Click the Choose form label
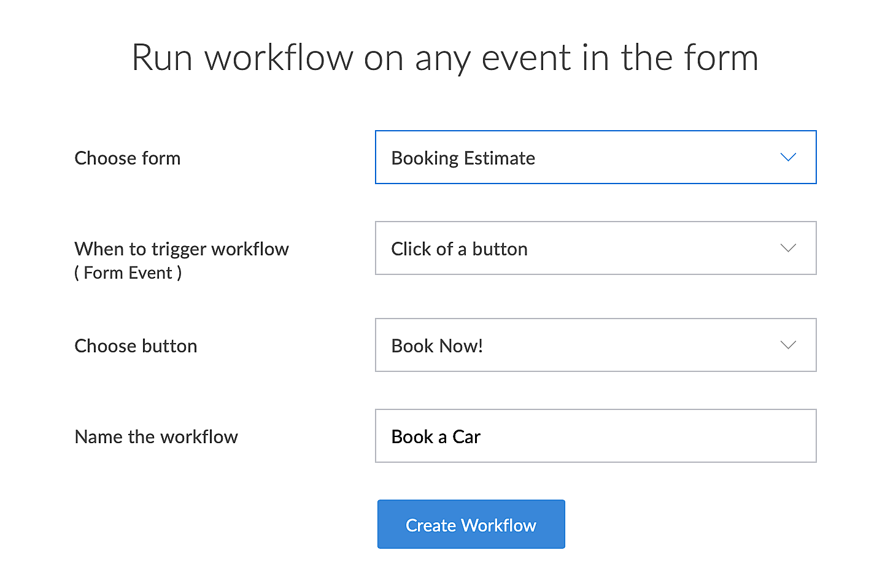Viewport: 885px width, 588px height. pyautogui.click(x=128, y=158)
